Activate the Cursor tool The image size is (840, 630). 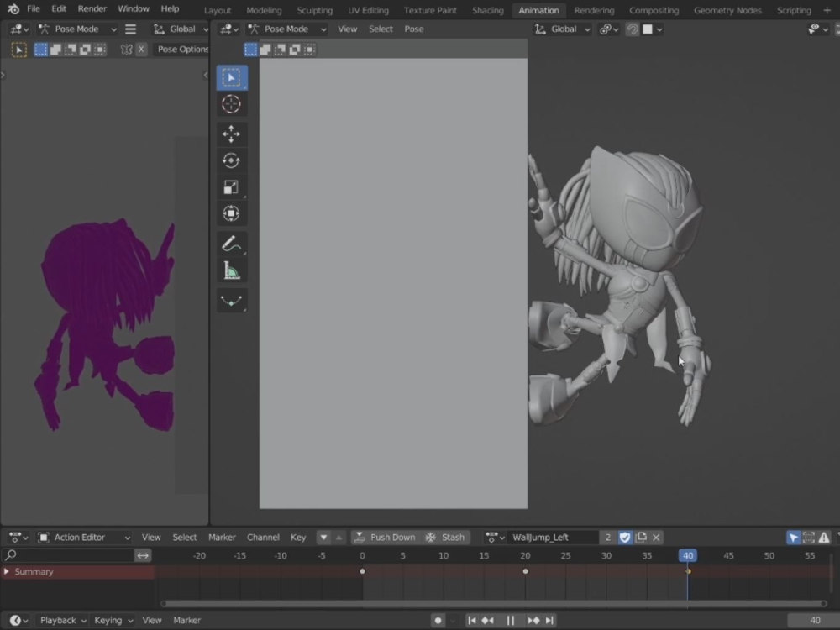232,104
